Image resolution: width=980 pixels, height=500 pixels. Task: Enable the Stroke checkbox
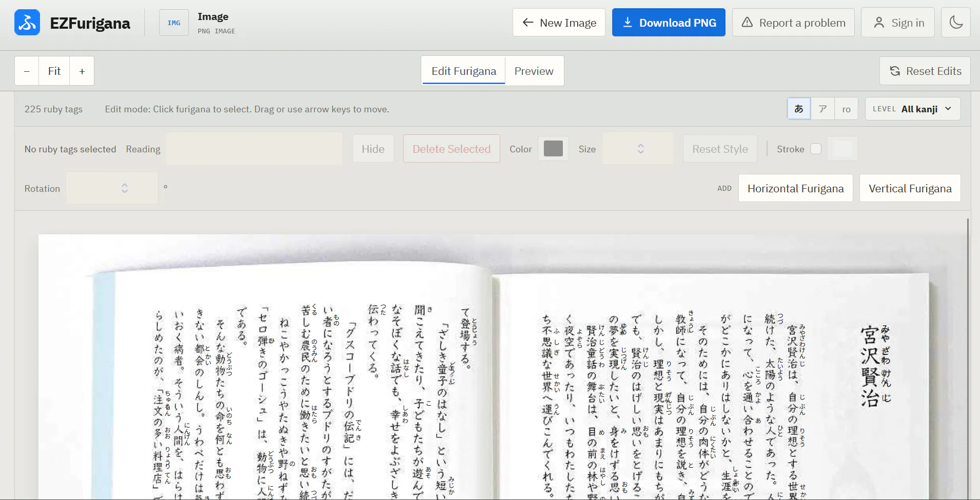pyautogui.click(x=816, y=149)
